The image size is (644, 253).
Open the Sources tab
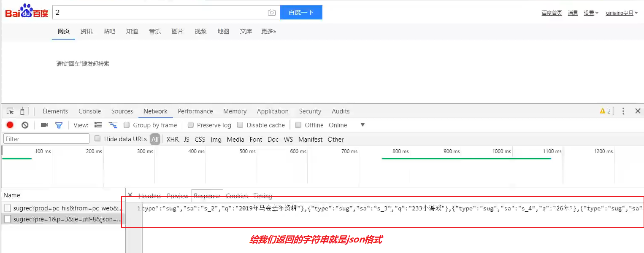tap(122, 111)
